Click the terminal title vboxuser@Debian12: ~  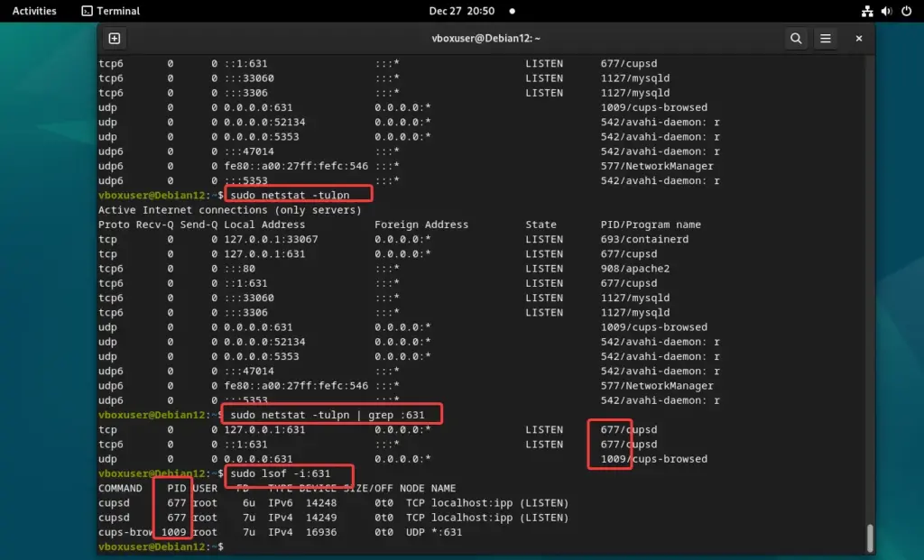pyautogui.click(x=485, y=38)
